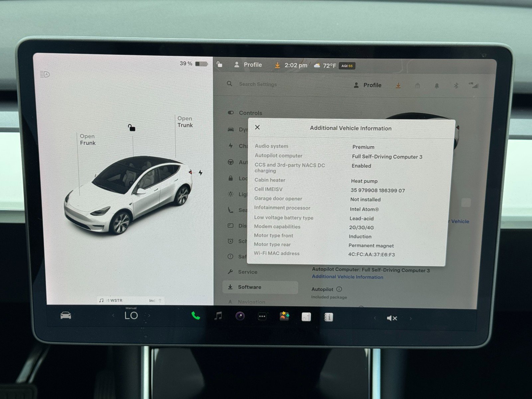Open notifications via the bell icon
The width and height of the screenshot is (532, 399).
437,85
